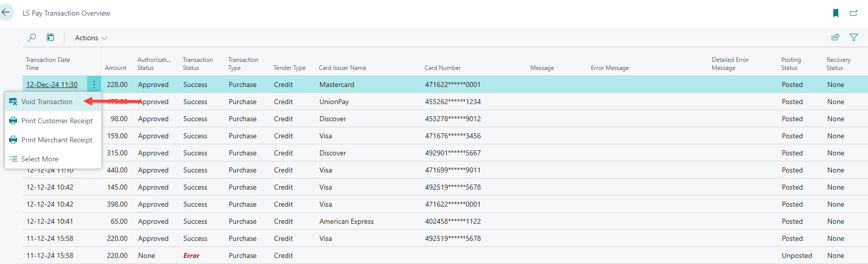This screenshot has width=868, height=264.
Task: Click Select More in context menu
Action: click(x=40, y=159)
